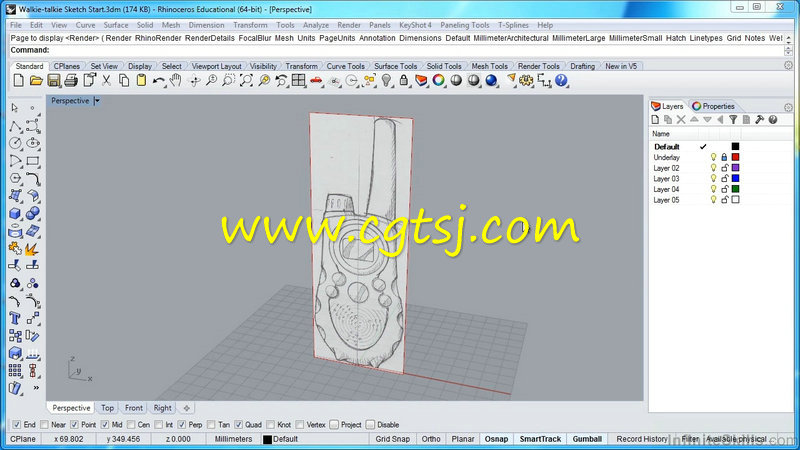Click the Millimeters units in status bar
Image resolution: width=800 pixels, height=450 pixels.
click(x=233, y=439)
